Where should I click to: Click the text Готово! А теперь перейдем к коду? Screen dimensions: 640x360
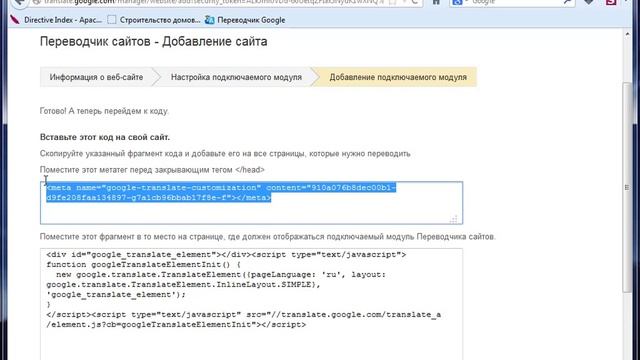(x=104, y=111)
